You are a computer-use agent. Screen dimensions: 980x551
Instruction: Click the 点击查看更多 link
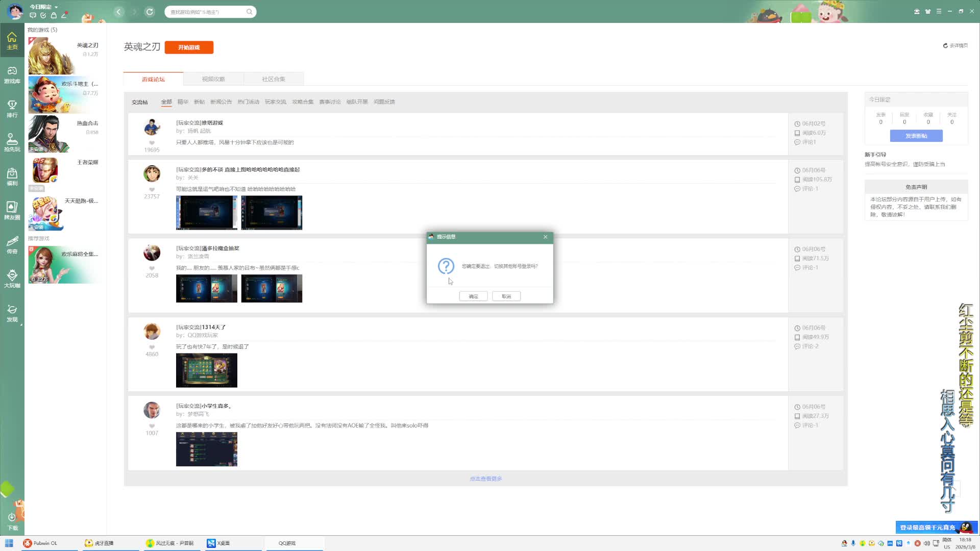[x=486, y=479]
